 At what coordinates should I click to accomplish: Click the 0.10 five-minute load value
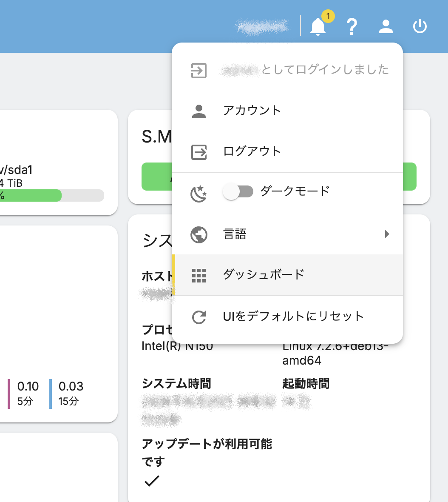coord(28,386)
